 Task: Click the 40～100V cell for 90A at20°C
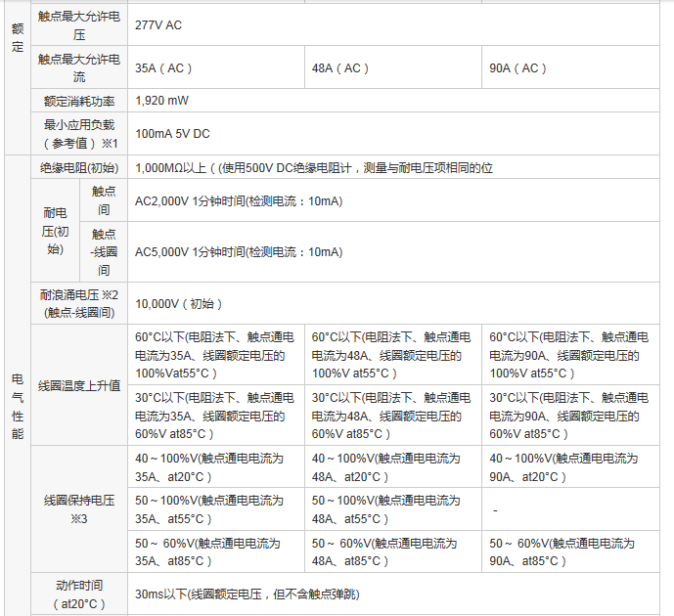563,466
